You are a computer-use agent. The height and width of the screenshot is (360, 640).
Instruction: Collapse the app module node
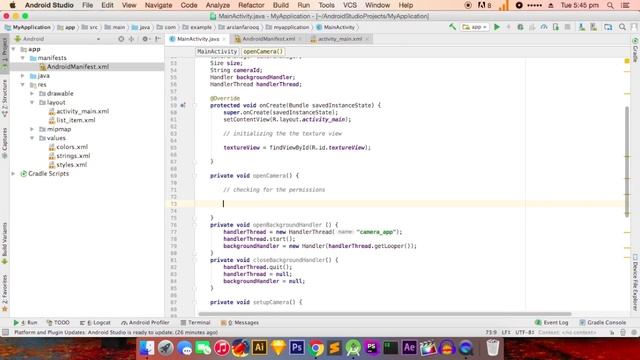point(14,49)
